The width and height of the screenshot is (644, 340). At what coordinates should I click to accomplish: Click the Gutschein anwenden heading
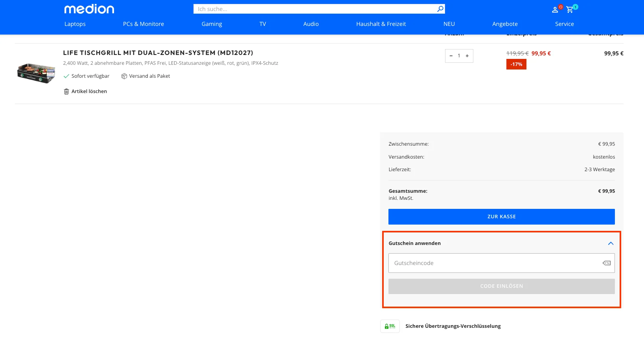tap(415, 243)
